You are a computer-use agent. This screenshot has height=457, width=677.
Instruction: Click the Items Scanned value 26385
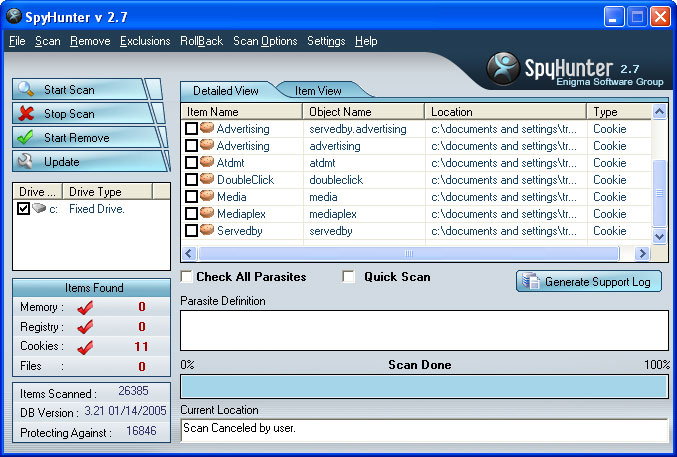(x=133, y=391)
